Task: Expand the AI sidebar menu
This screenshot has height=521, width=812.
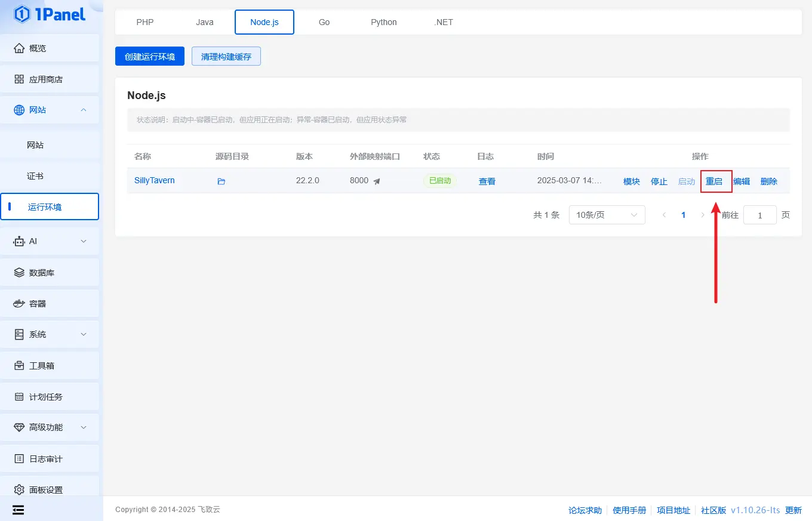Action: (84, 241)
